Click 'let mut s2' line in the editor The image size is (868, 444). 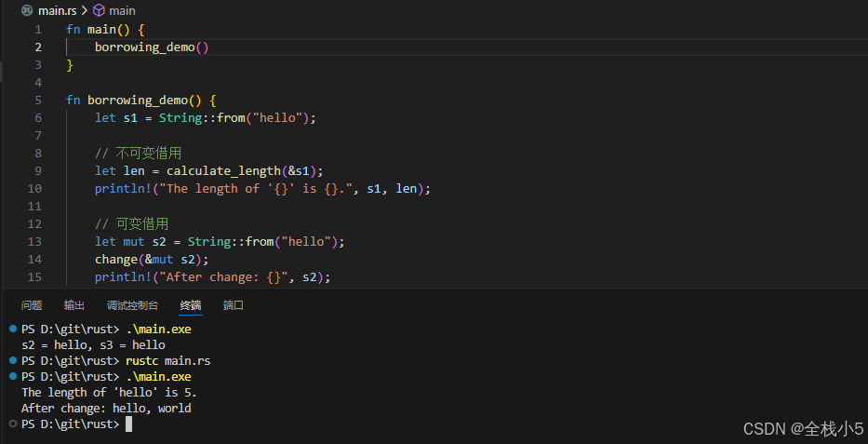[220, 242]
